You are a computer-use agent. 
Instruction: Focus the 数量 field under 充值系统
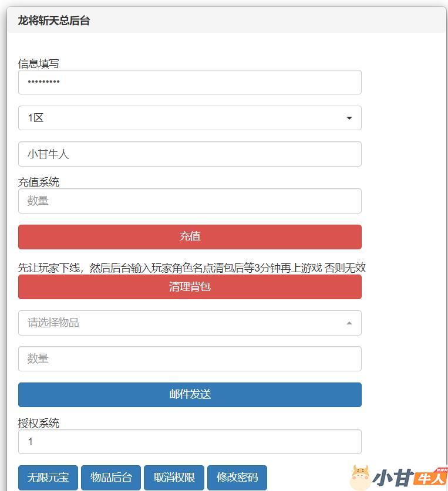tap(189, 201)
